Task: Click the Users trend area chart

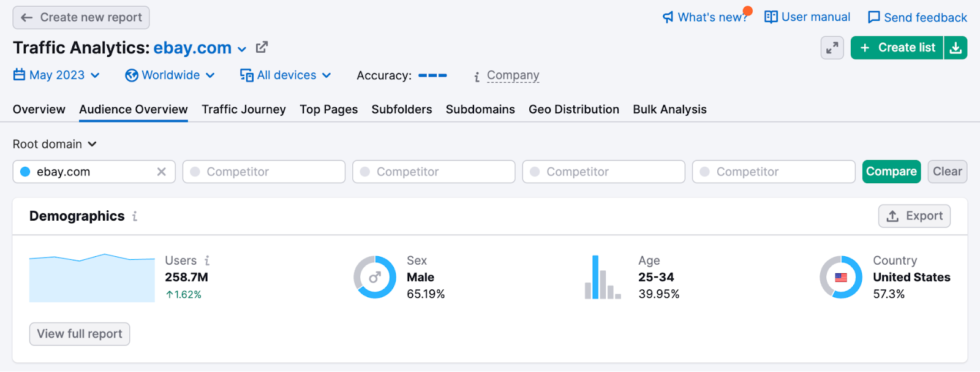Action: click(x=92, y=278)
